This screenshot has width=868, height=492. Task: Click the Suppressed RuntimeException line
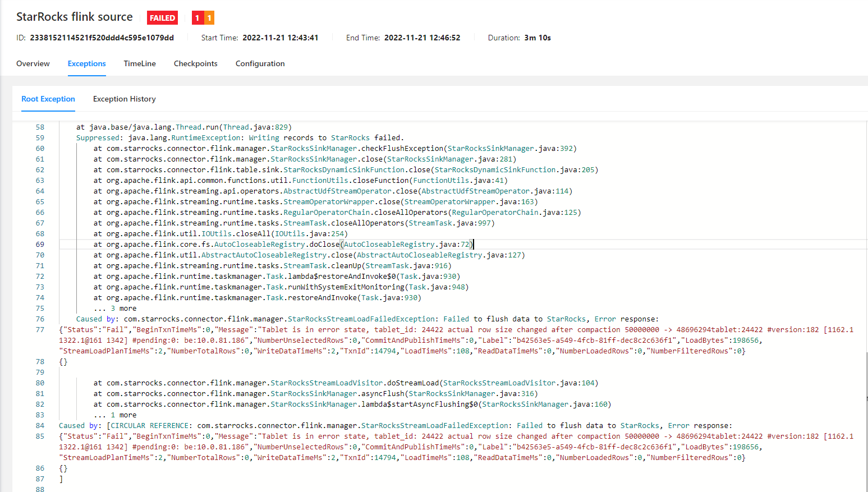[240, 138]
